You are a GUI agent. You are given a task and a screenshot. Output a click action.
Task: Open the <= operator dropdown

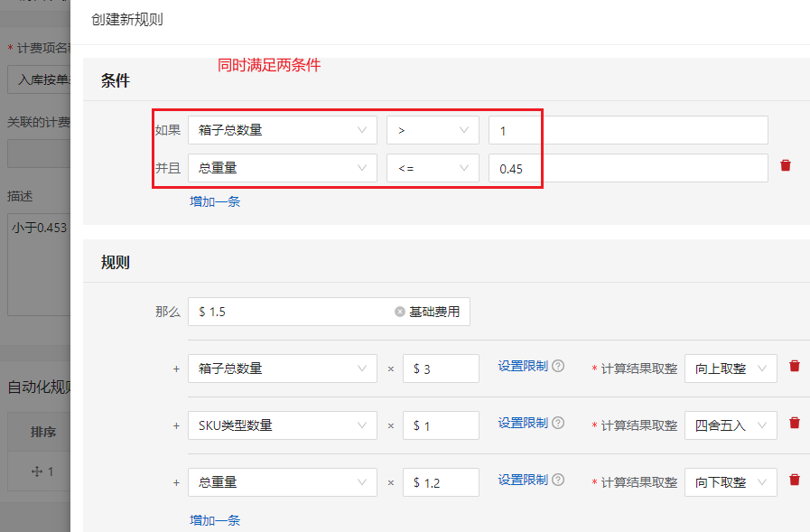click(x=433, y=168)
